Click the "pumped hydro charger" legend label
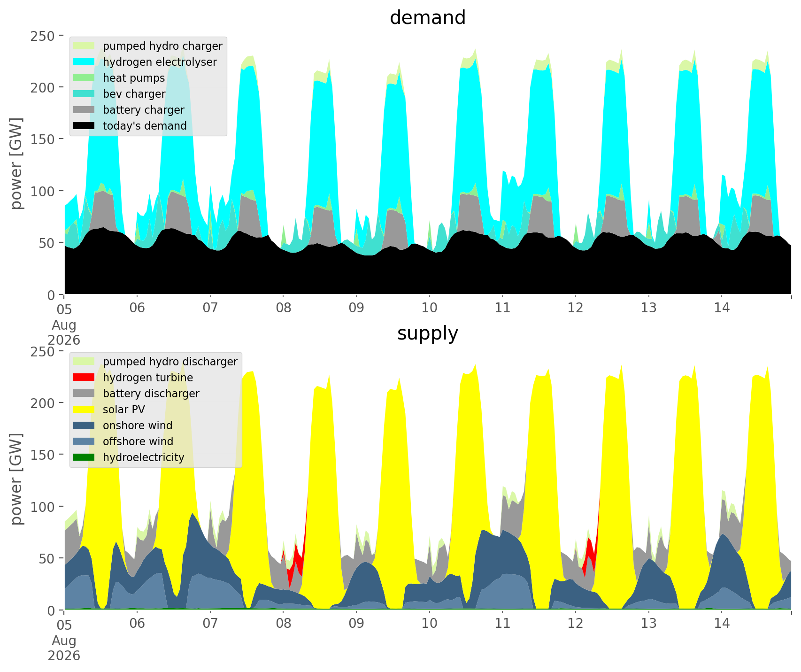Screen dimensions: 801x672 tap(162, 46)
